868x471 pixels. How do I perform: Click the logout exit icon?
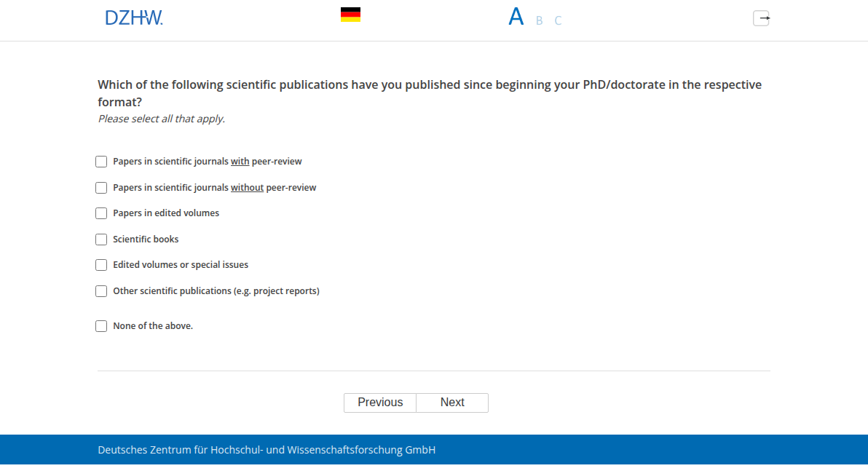click(x=761, y=18)
